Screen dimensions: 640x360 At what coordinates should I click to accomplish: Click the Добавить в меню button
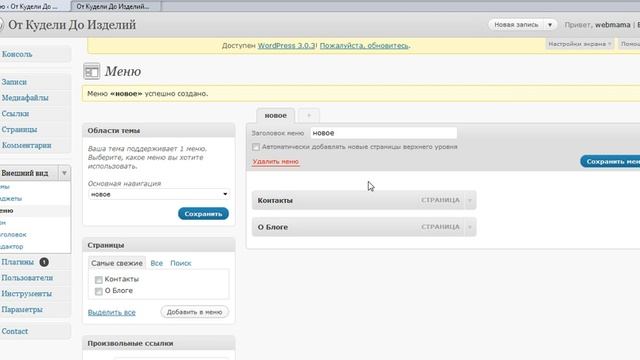click(x=194, y=312)
